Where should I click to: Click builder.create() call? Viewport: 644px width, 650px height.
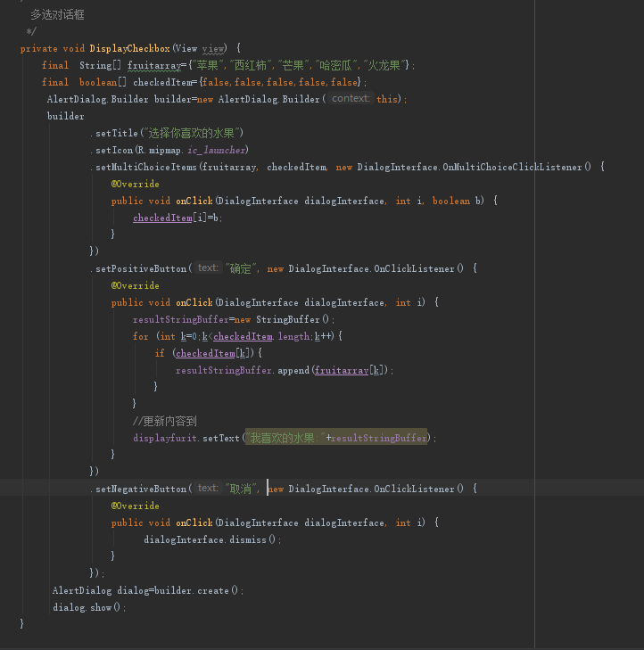[x=196, y=591]
